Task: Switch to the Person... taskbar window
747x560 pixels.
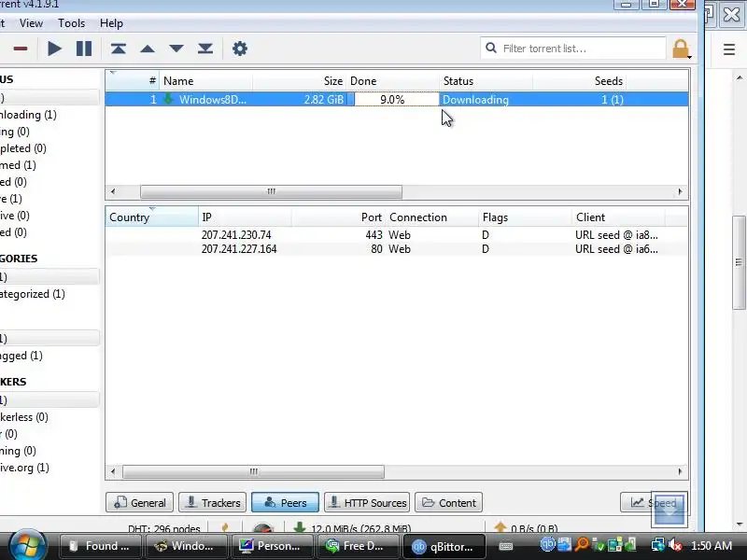Action: [272, 546]
